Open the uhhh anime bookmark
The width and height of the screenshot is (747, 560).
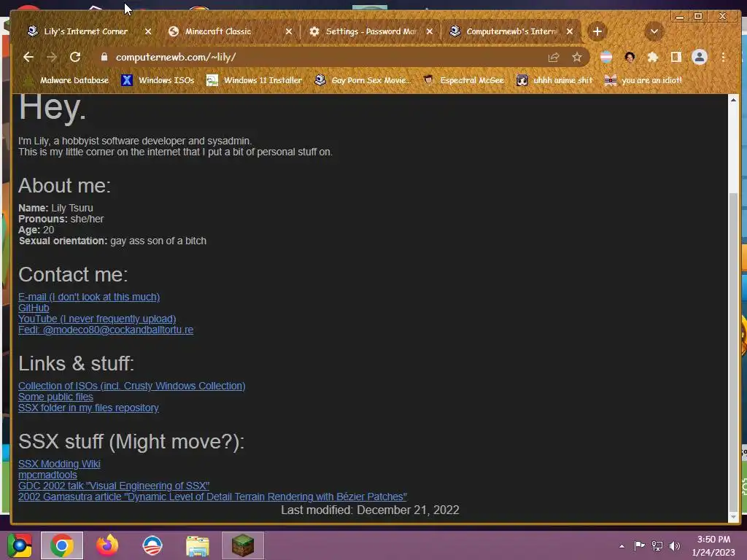click(x=555, y=80)
